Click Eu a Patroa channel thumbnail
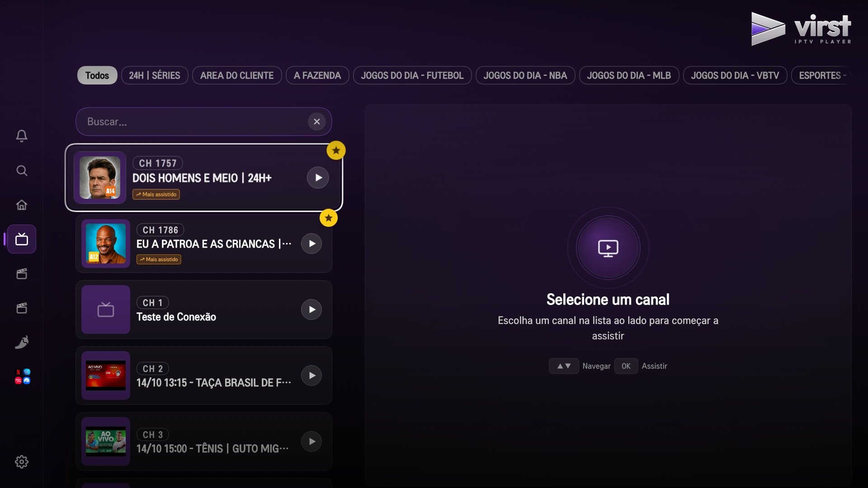 pos(106,244)
